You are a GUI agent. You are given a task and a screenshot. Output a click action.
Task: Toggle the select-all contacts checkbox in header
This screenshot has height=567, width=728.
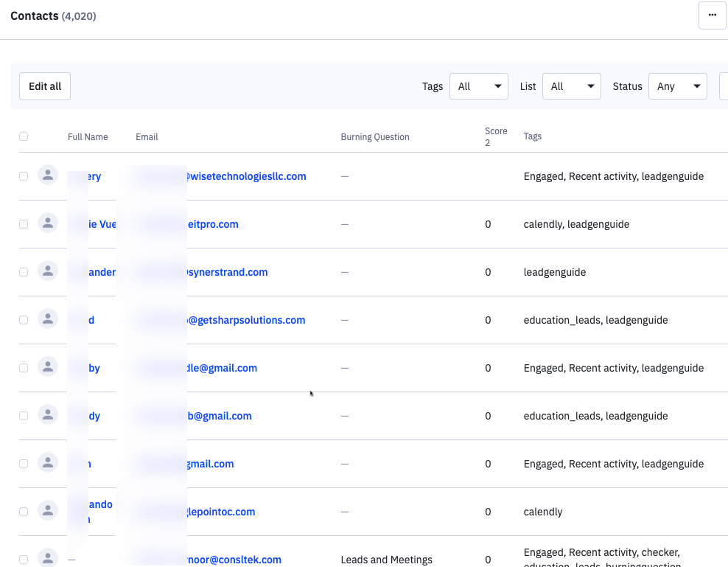pyautogui.click(x=24, y=136)
